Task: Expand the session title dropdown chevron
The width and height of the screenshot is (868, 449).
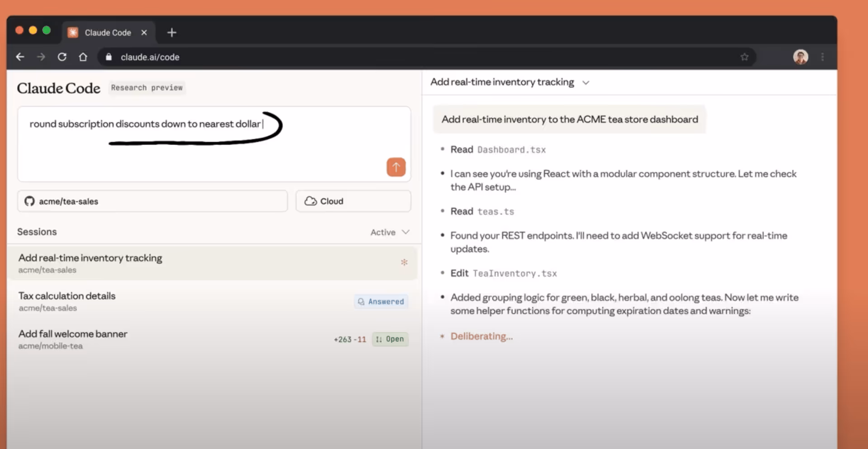Action: pyautogui.click(x=586, y=83)
